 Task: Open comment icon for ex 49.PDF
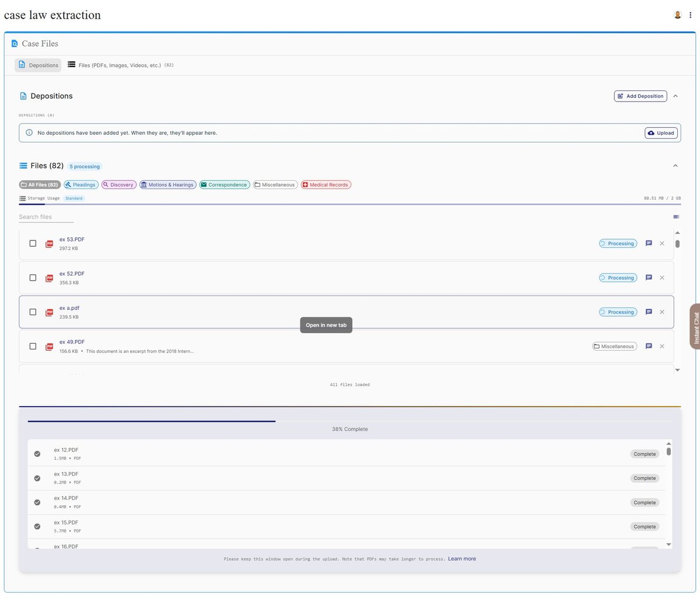[649, 346]
